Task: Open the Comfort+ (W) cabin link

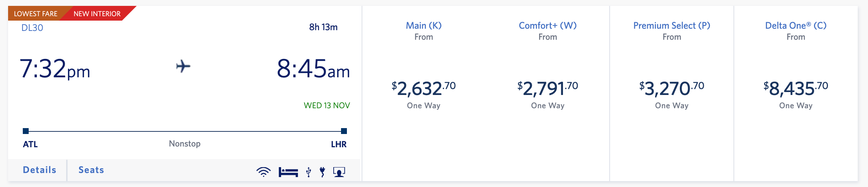Action: [x=548, y=25]
